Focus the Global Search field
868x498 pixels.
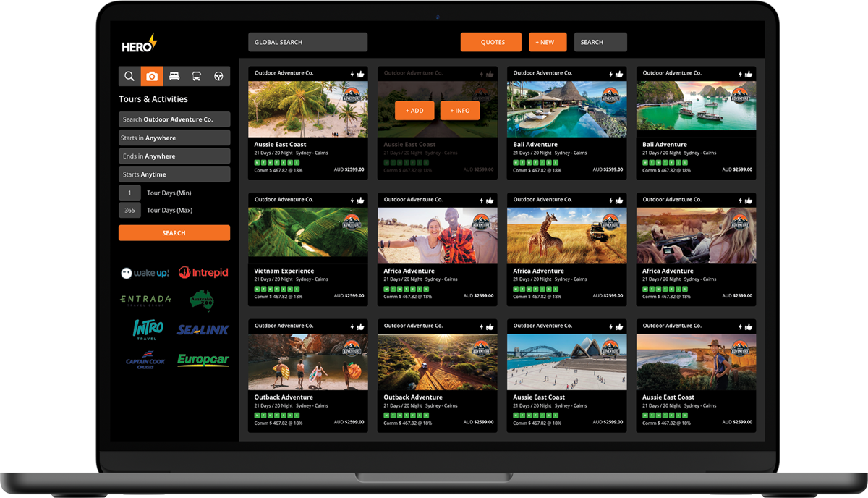tap(307, 42)
